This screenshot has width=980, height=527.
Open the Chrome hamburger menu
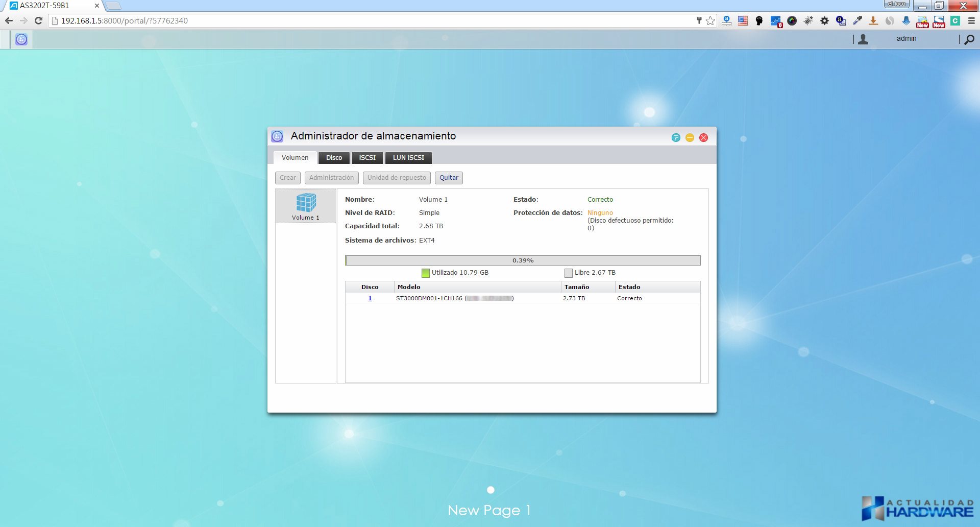(x=971, y=20)
